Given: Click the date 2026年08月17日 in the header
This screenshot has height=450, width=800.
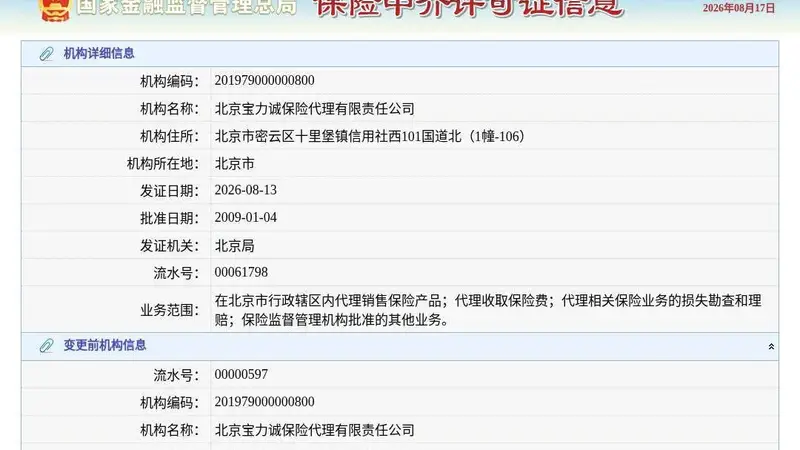Looking at the screenshot, I should pyautogui.click(x=738, y=8).
